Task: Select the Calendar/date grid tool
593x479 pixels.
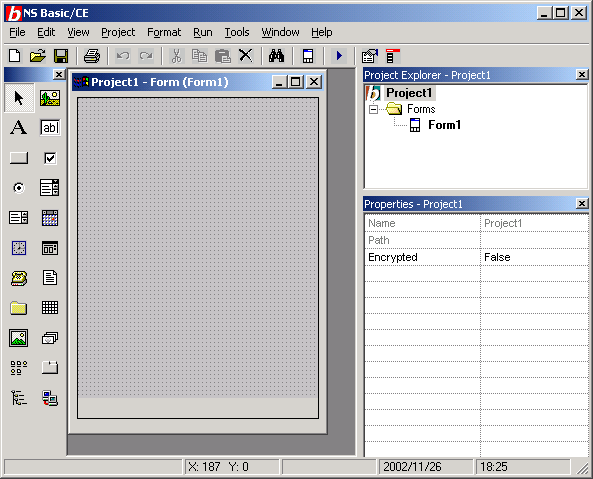Action: coord(50,218)
